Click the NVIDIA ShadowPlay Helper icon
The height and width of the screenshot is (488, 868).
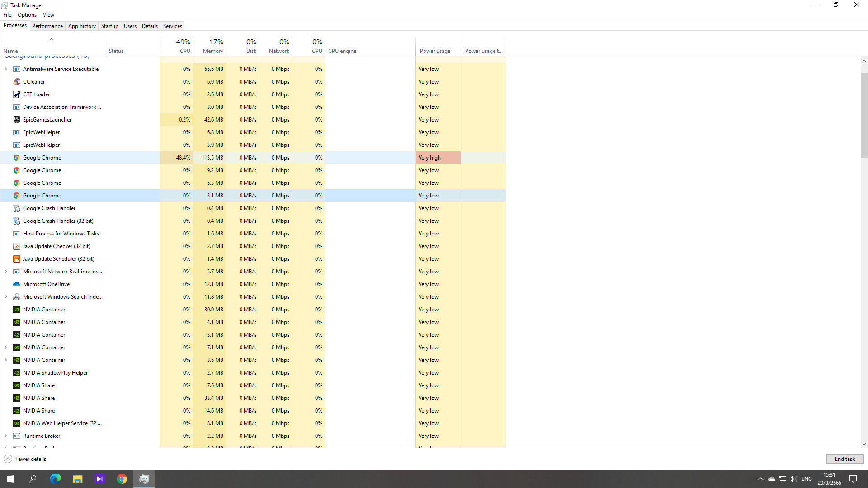(17, 373)
